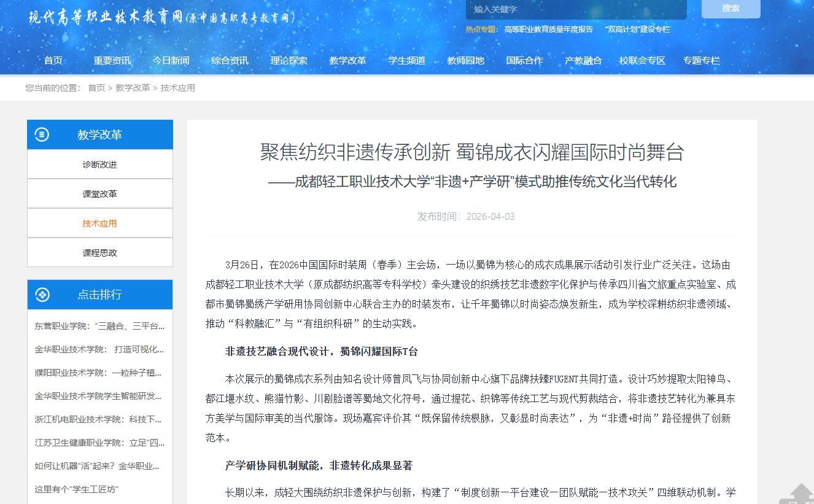
Task: Open the 高等职业教育质量年度报告 hot topic link
Action: point(548,29)
